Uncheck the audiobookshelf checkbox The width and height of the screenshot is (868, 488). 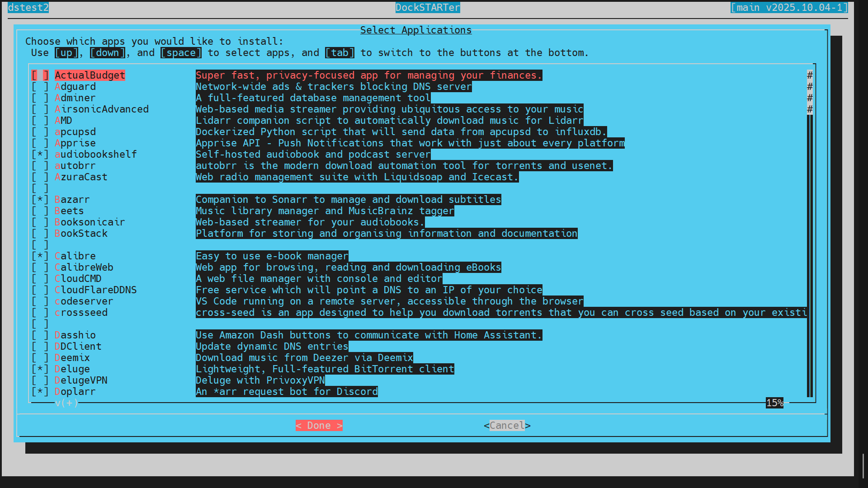pyautogui.click(x=40, y=155)
